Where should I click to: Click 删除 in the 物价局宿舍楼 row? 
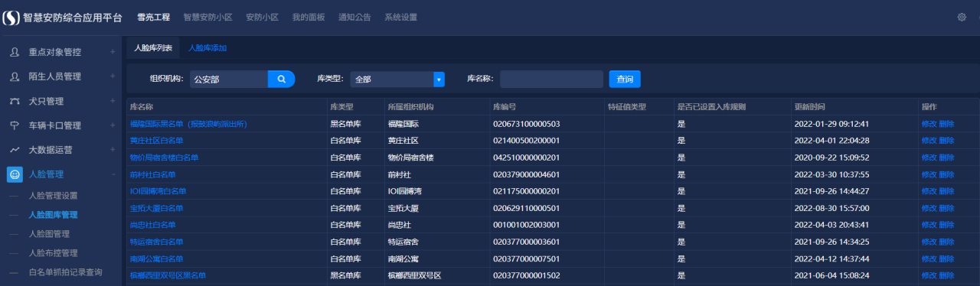coord(946,158)
